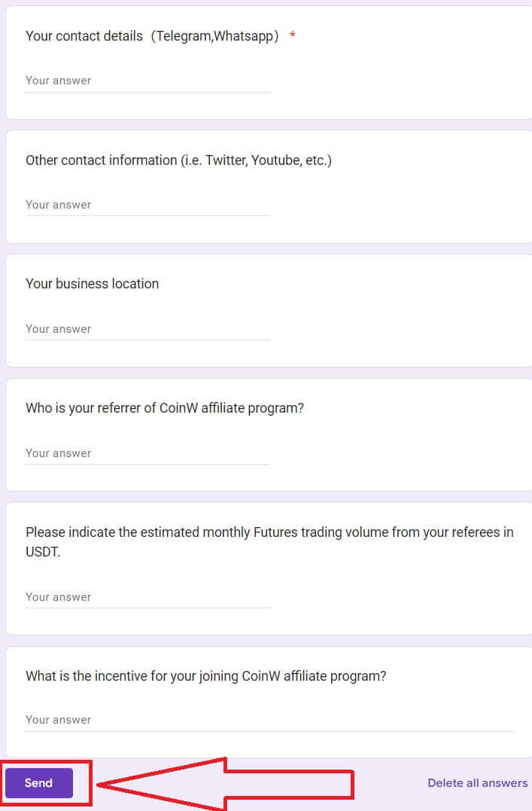
Task: Click the 'What is the incentive' question title
Action: click(x=205, y=676)
